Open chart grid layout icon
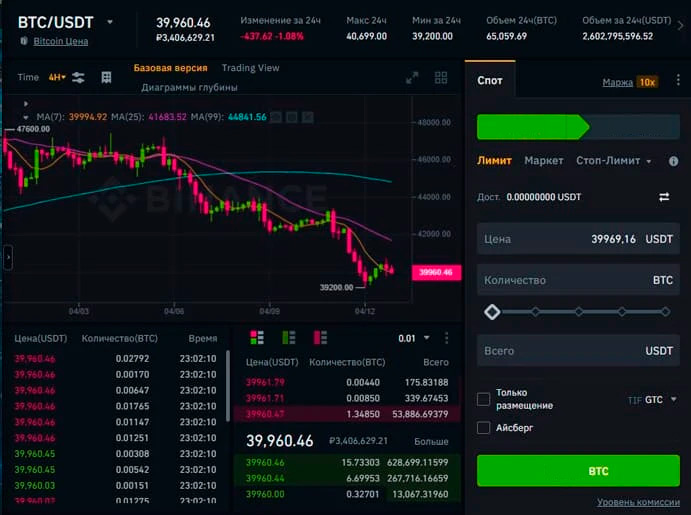691x515 pixels. [441, 77]
